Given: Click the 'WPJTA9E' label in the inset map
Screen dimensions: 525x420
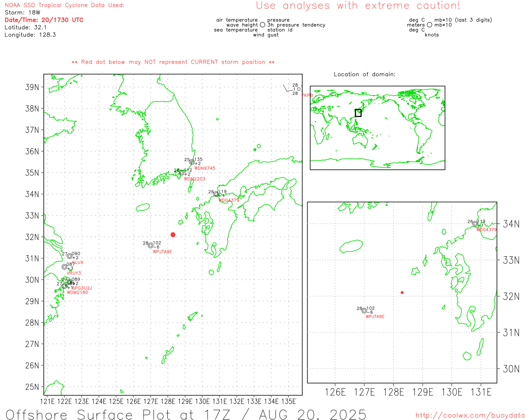Looking at the screenshot, I should [x=375, y=317].
